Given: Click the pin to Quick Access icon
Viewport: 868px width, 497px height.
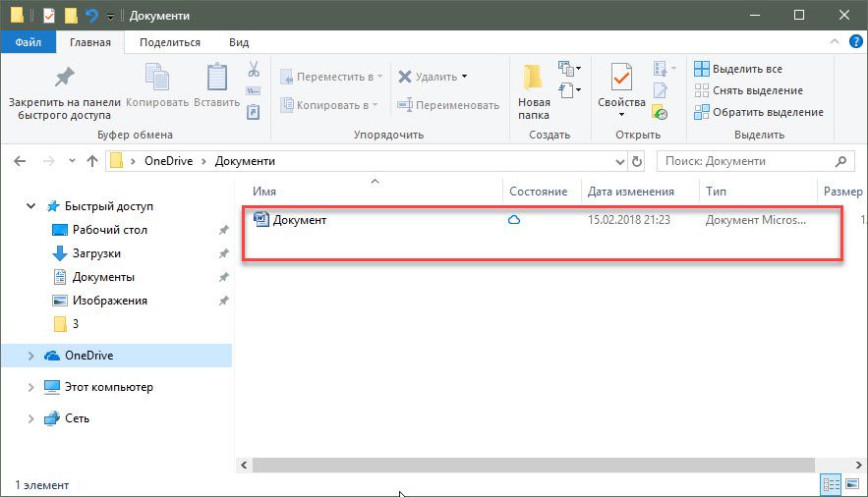Looking at the screenshot, I should pyautogui.click(x=64, y=79).
